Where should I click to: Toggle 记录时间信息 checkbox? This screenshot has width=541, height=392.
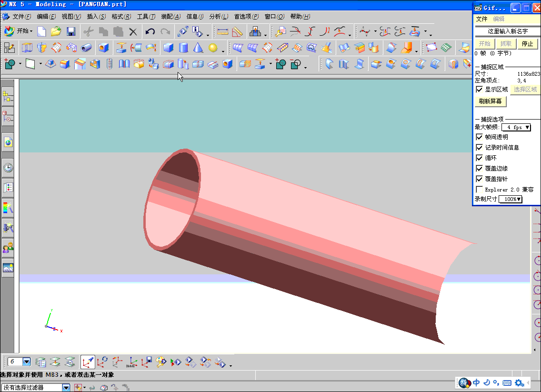[x=479, y=147]
